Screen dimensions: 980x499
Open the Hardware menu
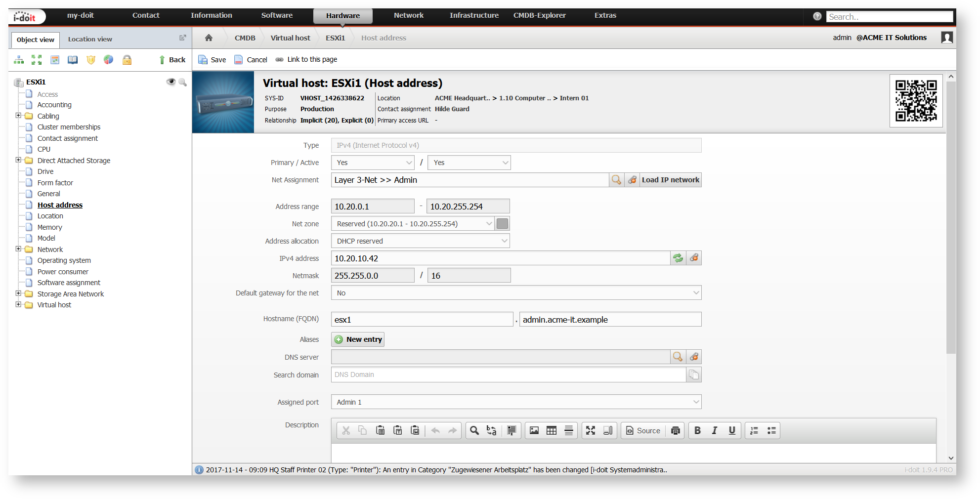pyautogui.click(x=343, y=16)
